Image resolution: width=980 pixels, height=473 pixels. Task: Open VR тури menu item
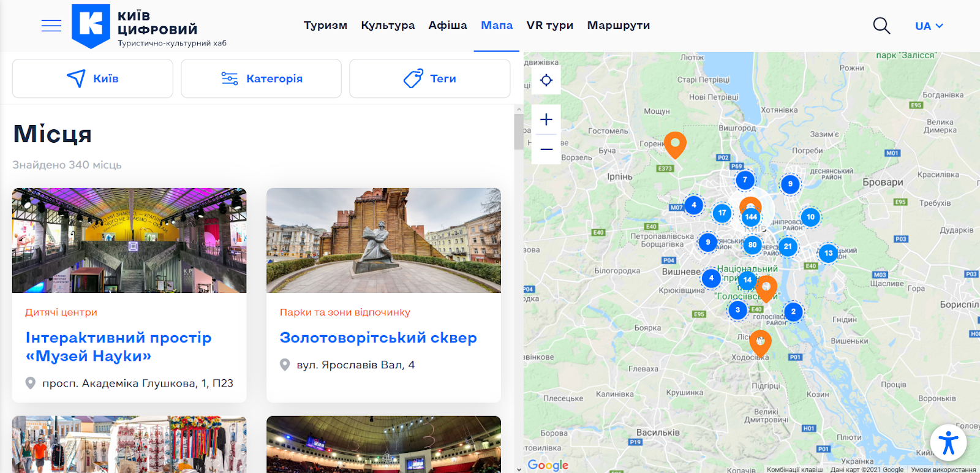550,25
